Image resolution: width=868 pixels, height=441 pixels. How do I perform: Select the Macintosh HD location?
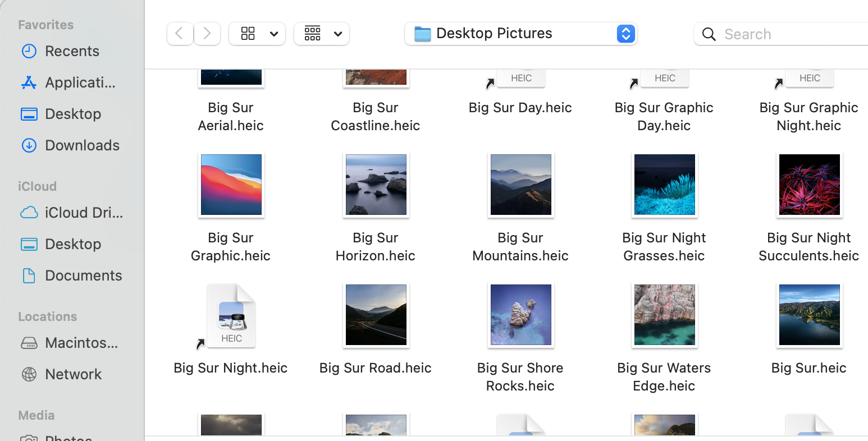coord(81,343)
